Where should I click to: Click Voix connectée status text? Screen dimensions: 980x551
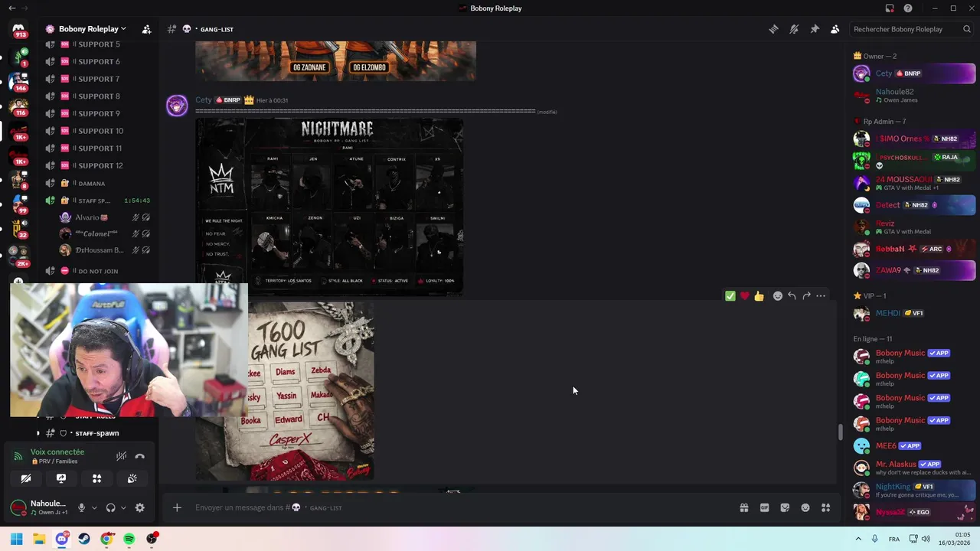(57, 452)
